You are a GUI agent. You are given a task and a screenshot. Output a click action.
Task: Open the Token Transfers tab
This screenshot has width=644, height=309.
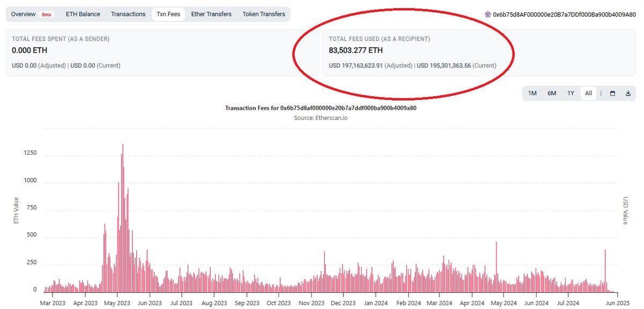coord(264,14)
